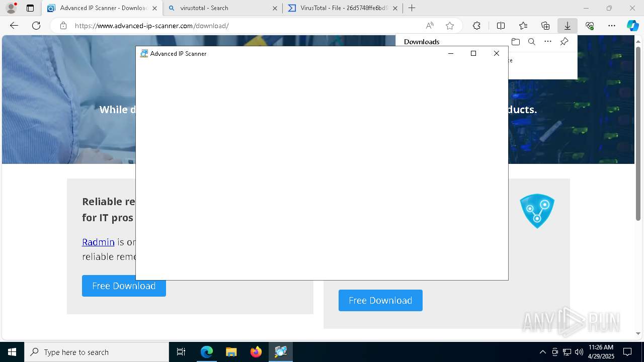
Task: Open Microsoft Edge from the taskbar
Action: tap(207, 352)
